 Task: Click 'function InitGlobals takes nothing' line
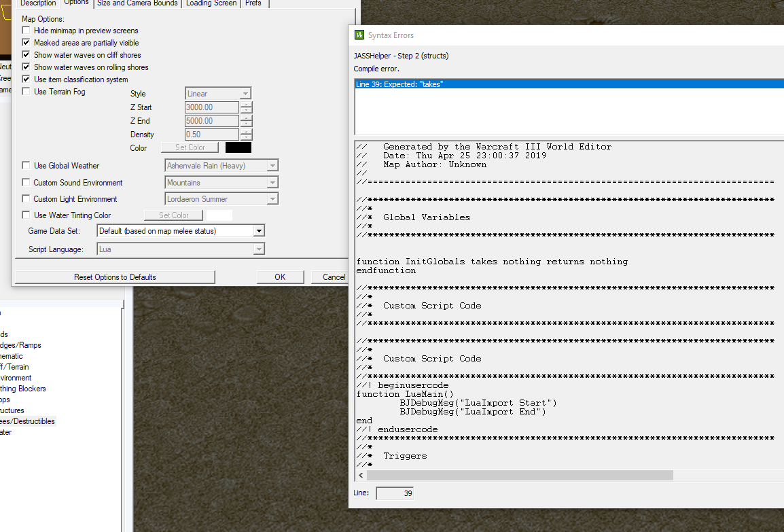point(492,262)
